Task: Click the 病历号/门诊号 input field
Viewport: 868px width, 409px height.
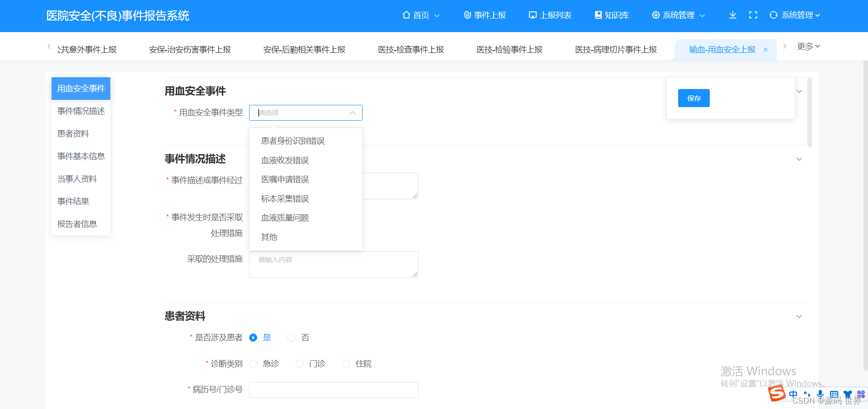Action: pyautogui.click(x=334, y=390)
